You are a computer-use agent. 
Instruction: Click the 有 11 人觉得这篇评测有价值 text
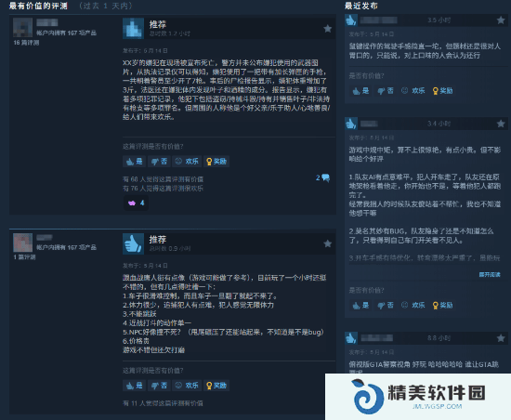coord(163,403)
